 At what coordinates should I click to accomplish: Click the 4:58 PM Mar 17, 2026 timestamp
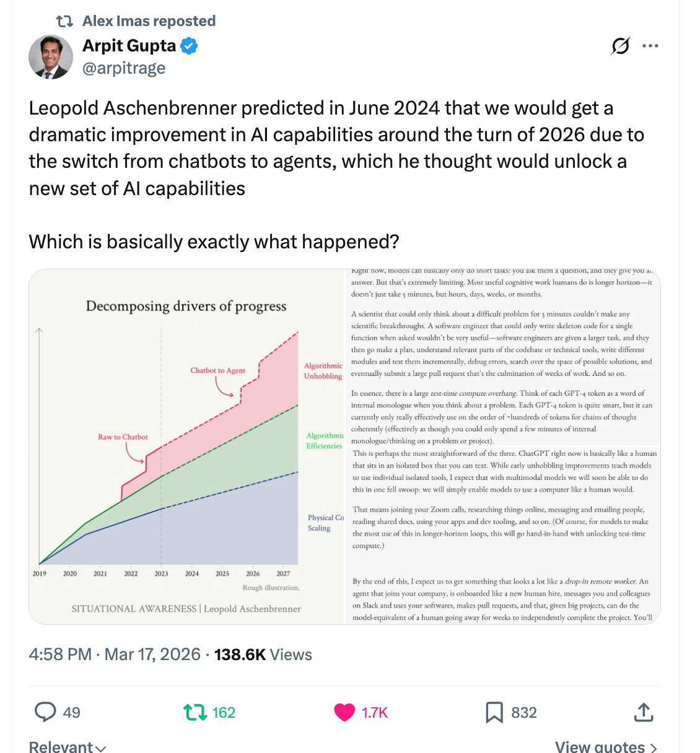[115, 655]
